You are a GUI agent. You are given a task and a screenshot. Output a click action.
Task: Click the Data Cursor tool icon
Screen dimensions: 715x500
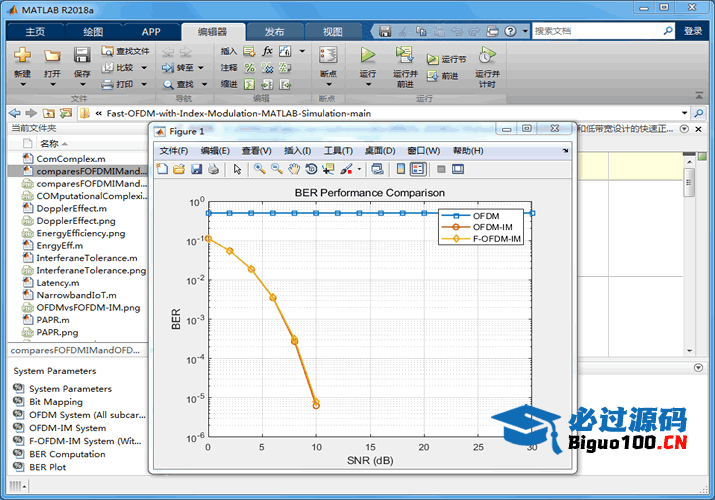[328, 169]
